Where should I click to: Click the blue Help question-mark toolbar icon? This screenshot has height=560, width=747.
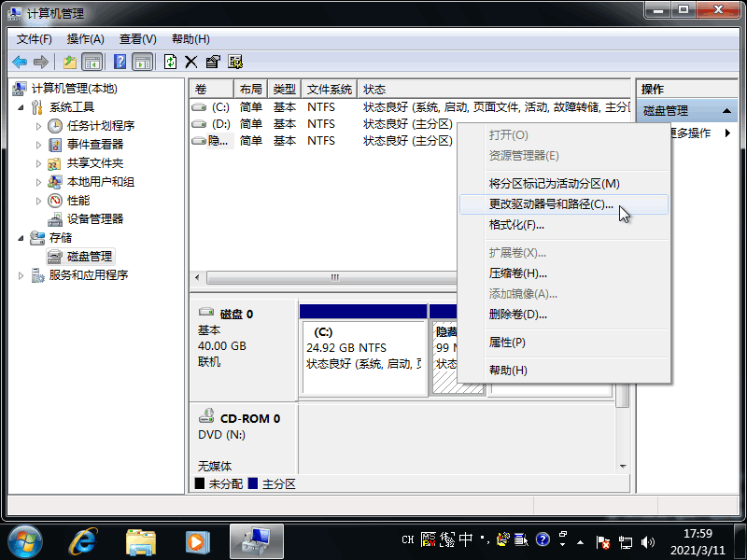click(120, 62)
